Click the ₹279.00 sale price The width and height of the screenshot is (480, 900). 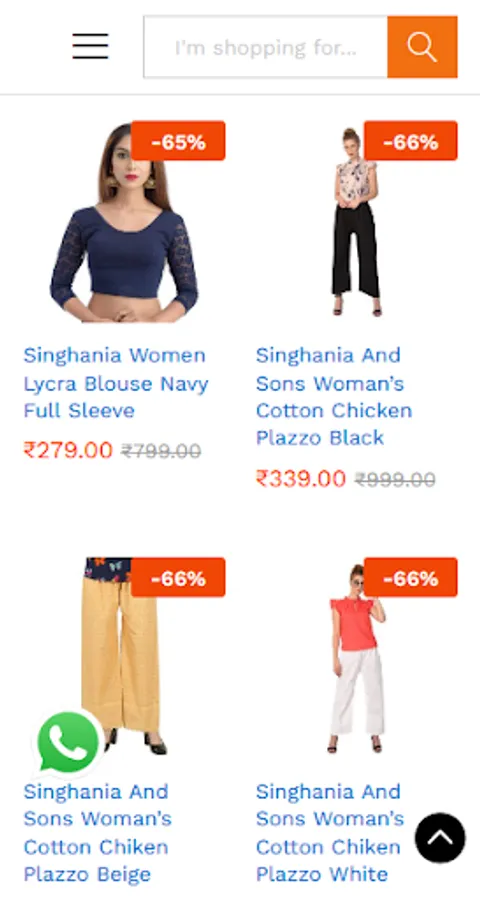pyautogui.click(x=68, y=450)
